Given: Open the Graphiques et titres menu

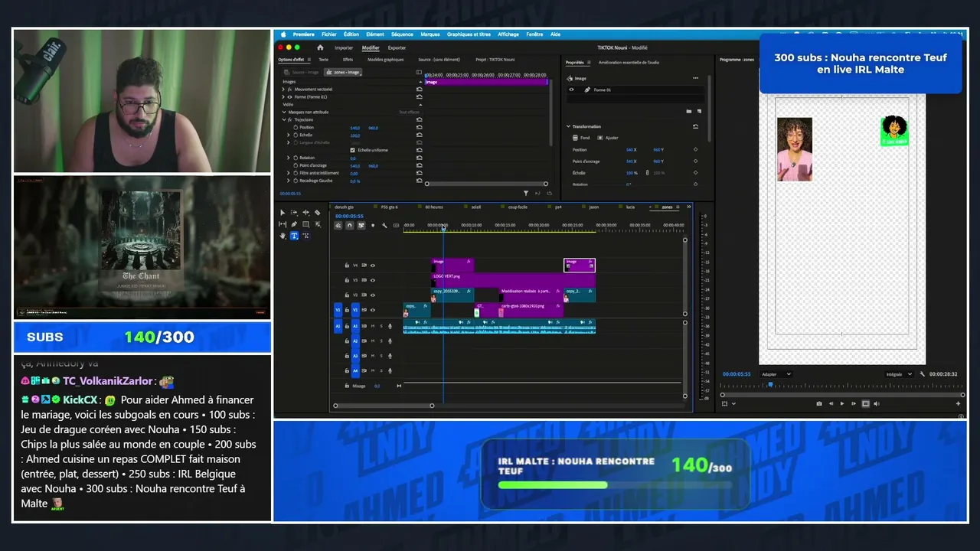Looking at the screenshot, I should click(469, 34).
